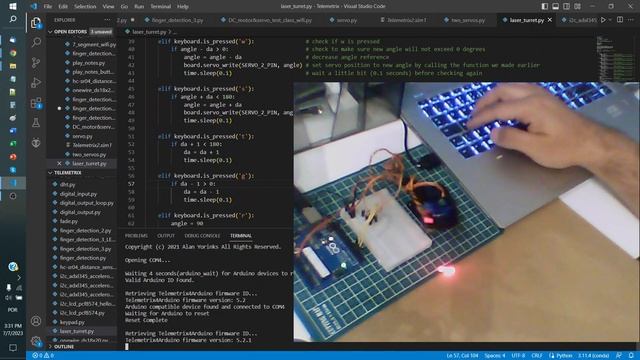Run the Python file with play button

[x=603, y=20]
